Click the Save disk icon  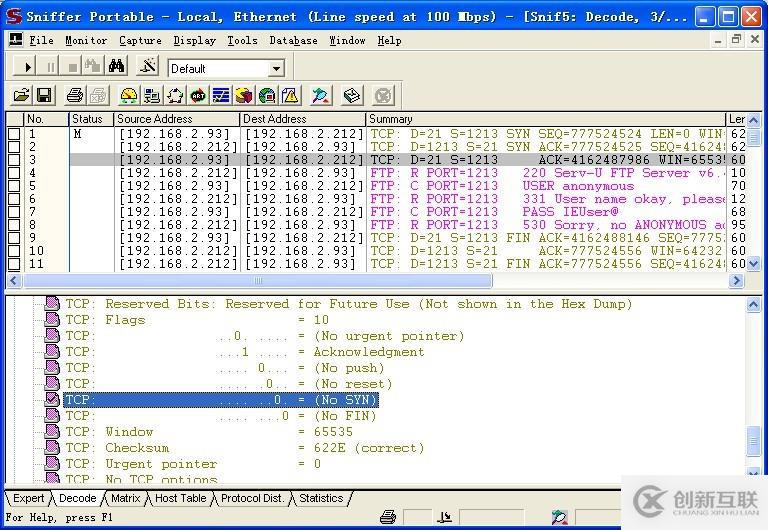[44, 96]
